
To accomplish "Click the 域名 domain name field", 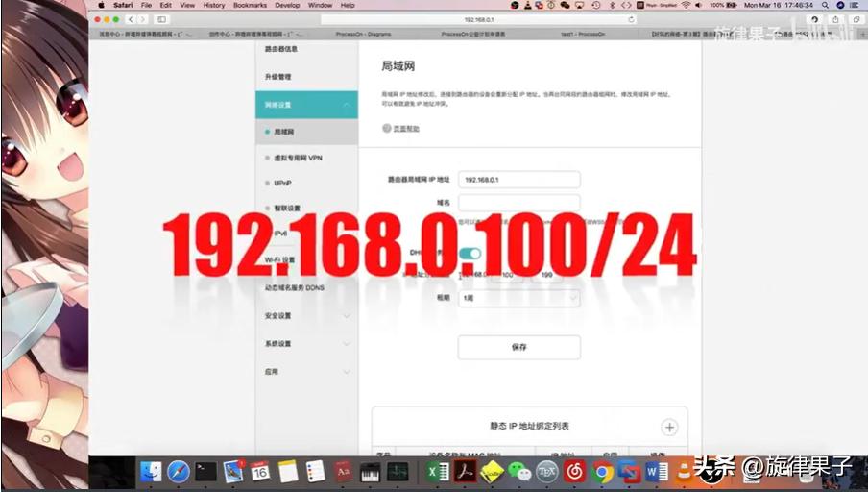I will click(519, 203).
